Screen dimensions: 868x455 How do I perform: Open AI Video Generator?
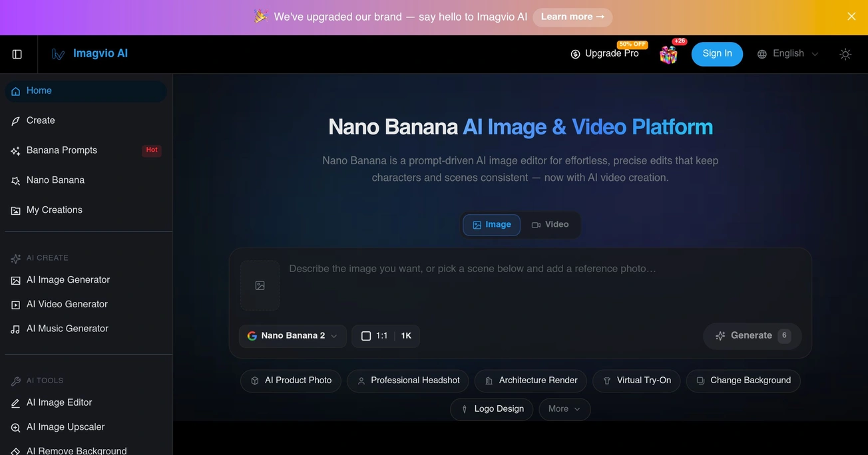(86, 305)
